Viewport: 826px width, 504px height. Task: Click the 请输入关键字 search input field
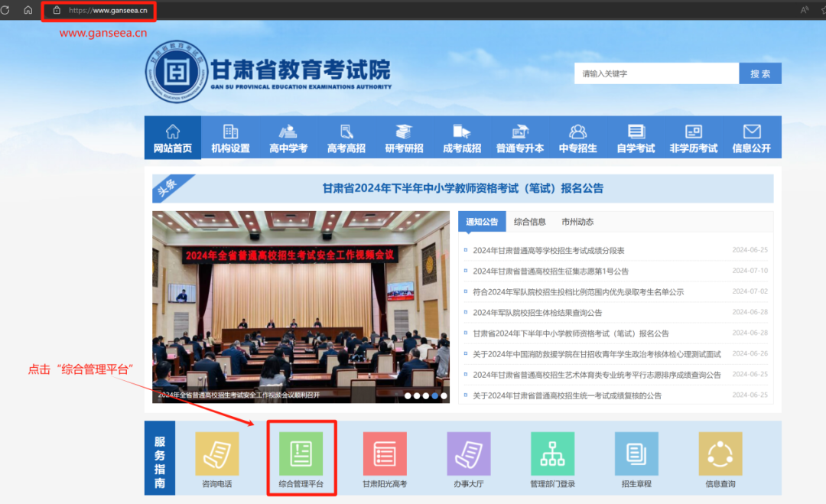click(x=656, y=73)
